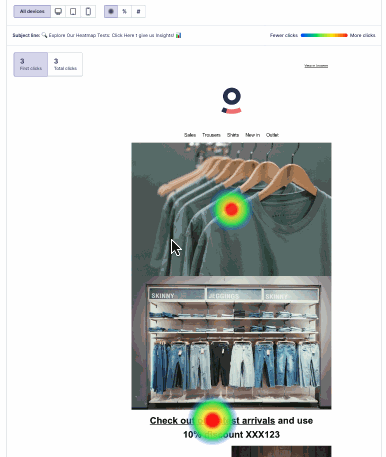Filter heatmap by tablet device icon
Image resolution: width=386 pixels, height=457 pixels.
pyautogui.click(x=73, y=11)
